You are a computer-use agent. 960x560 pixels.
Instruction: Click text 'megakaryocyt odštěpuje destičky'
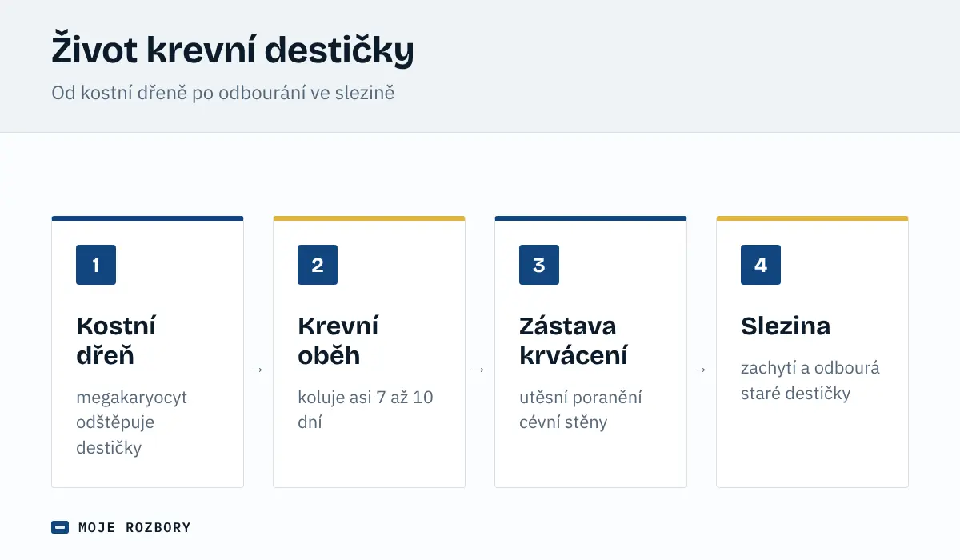coord(132,422)
